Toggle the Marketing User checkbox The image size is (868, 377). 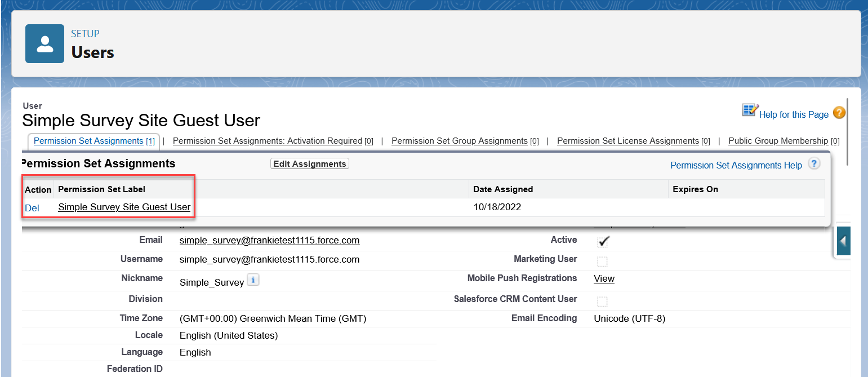[x=602, y=261]
